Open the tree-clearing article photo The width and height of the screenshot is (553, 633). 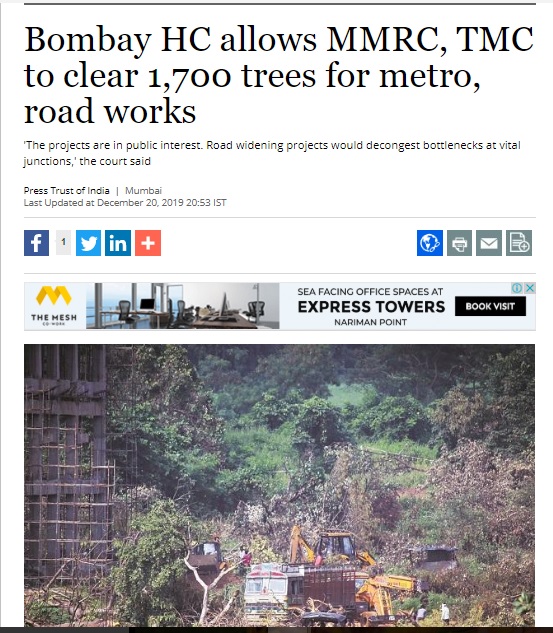[279, 485]
